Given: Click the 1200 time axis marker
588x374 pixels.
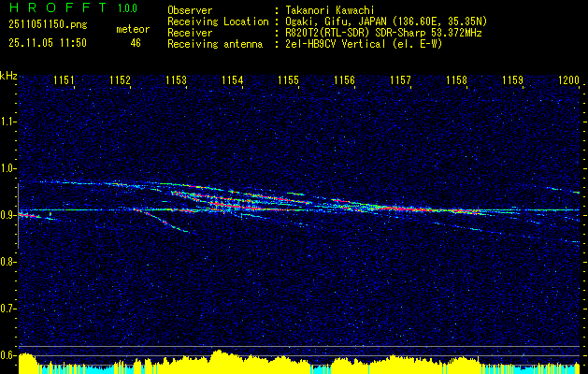Looking at the screenshot, I should coord(569,80).
